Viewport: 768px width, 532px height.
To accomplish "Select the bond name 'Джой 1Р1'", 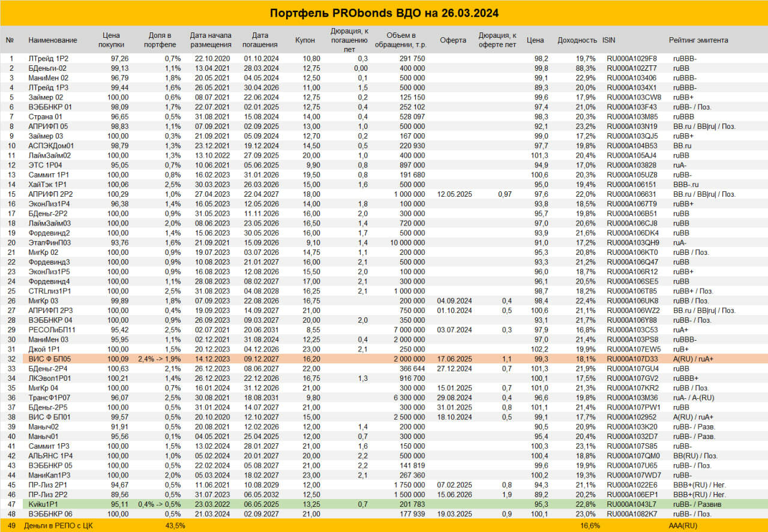I will pyautogui.click(x=44, y=348).
